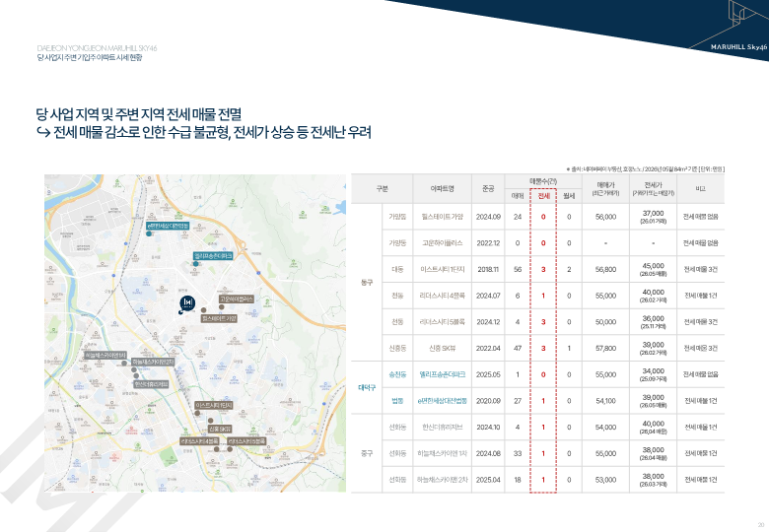
Task: Click 한신더휴리저브 in the table
Action: coord(443,428)
